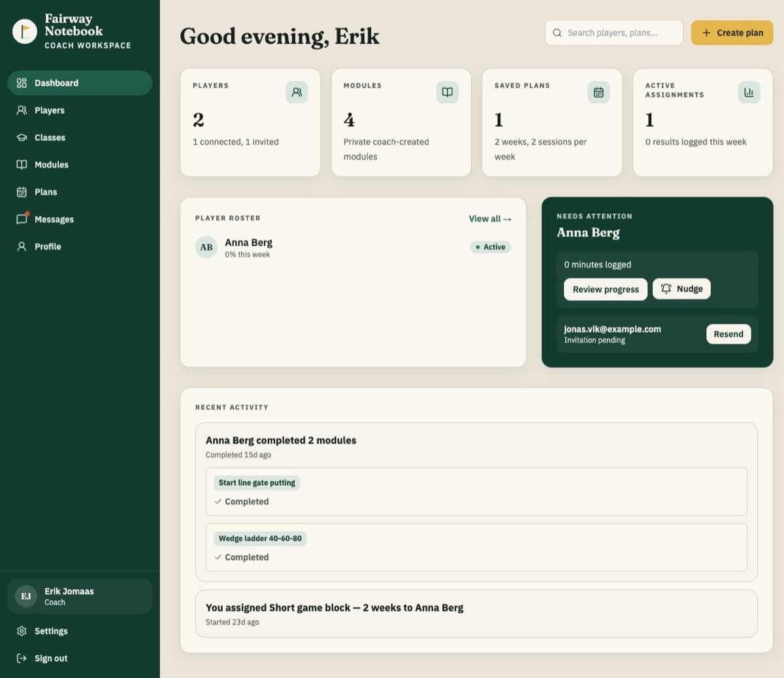Click Anna Berg heading in Needs Attention
Screen dimensions: 784x678
588,233
